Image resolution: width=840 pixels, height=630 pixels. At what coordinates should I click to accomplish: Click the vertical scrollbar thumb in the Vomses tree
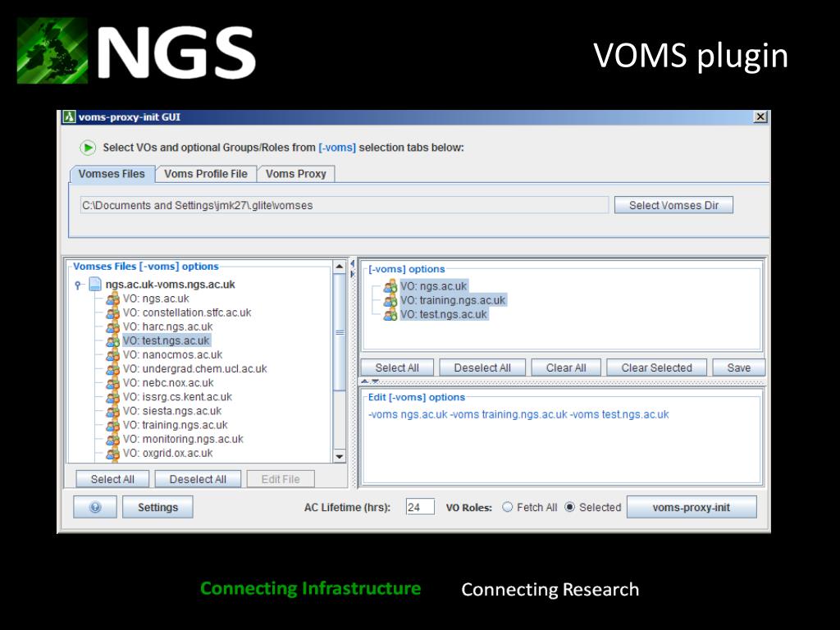coord(339,332)
